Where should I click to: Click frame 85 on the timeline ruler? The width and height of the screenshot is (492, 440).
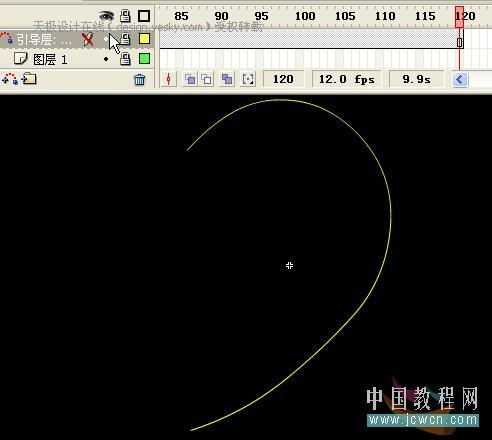[x=181, y=16]
